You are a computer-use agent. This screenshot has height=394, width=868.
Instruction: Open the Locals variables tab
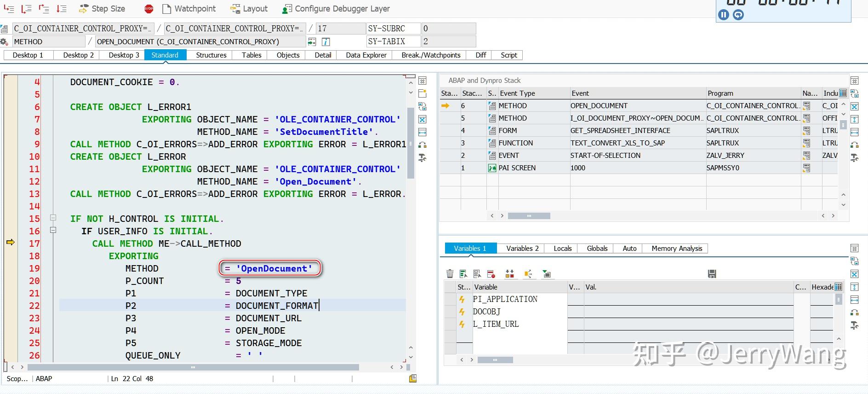pyautogui.click(x=562, y=249)
